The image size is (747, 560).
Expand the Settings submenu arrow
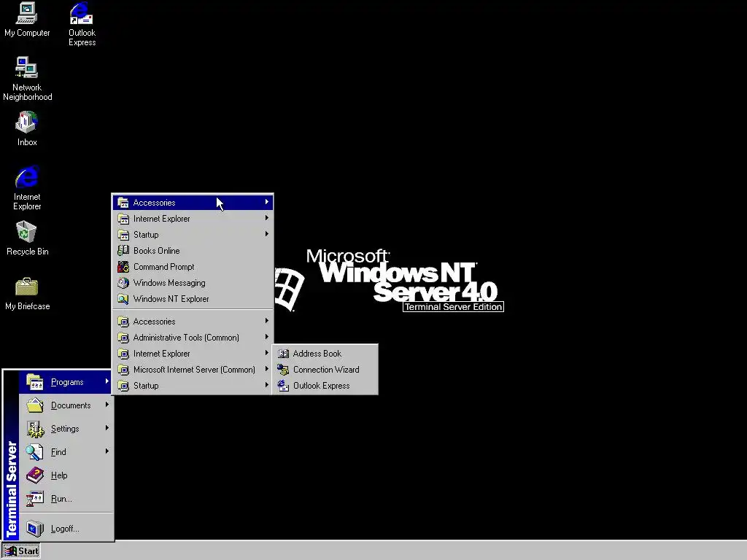(107, 427)
